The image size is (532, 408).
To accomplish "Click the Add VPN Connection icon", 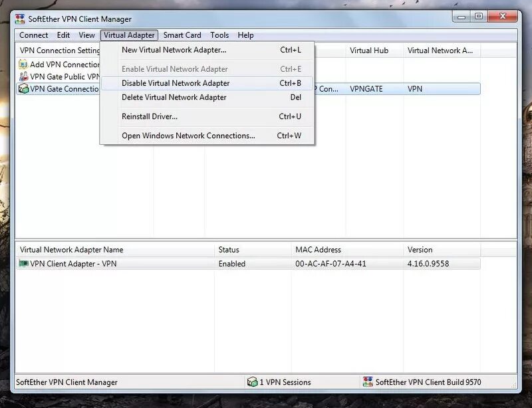I will (23, 64).
